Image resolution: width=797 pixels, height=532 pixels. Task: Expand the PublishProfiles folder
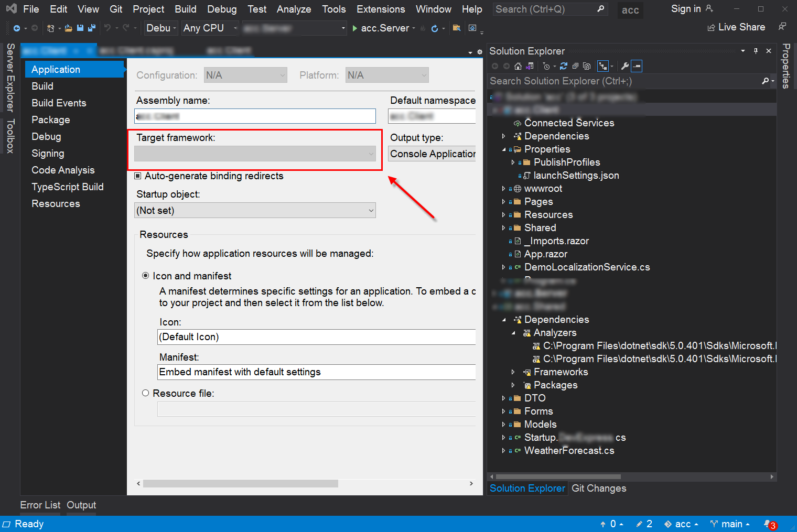click(513, 162)
